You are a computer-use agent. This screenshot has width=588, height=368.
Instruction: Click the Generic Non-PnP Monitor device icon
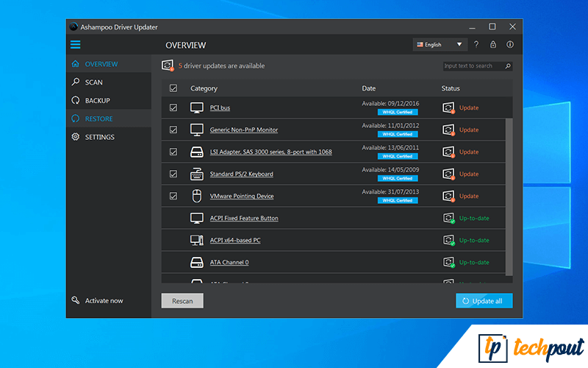pyautogui.click(x=197, y=130)
